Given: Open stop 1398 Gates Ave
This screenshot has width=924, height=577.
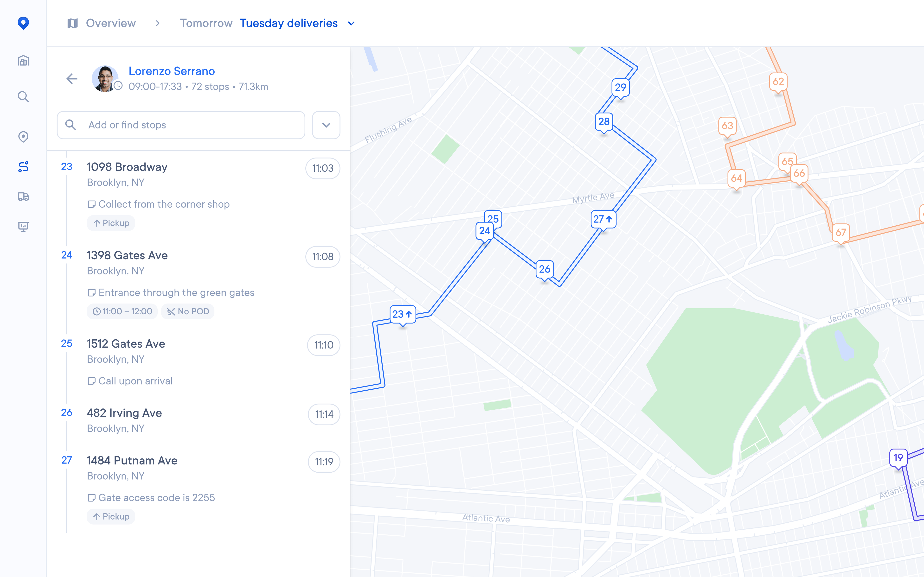Looking at the screenshot, I should coord(127,255).
